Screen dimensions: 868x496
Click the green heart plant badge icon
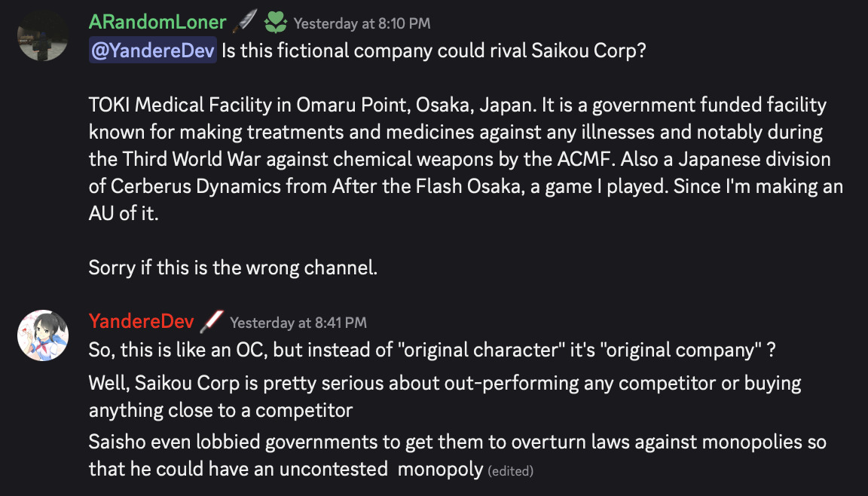[x=275, y=23]
